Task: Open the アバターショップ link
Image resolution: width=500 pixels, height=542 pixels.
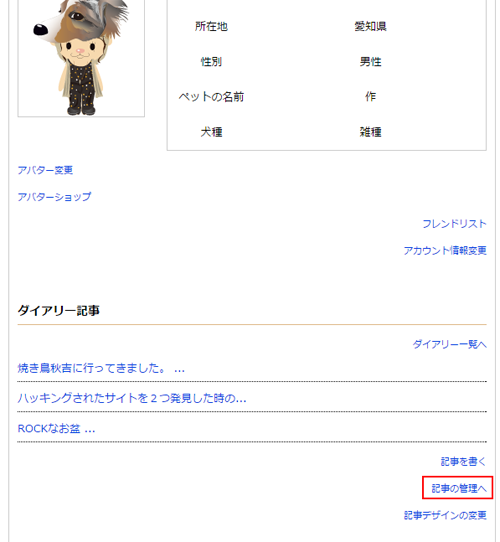Action: pos(54,197)
